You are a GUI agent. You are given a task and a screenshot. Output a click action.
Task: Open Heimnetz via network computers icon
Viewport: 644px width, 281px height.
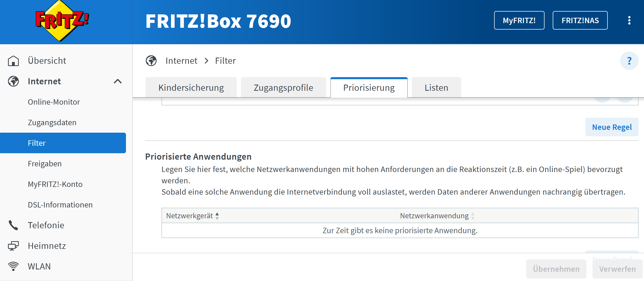click(13, 246)
